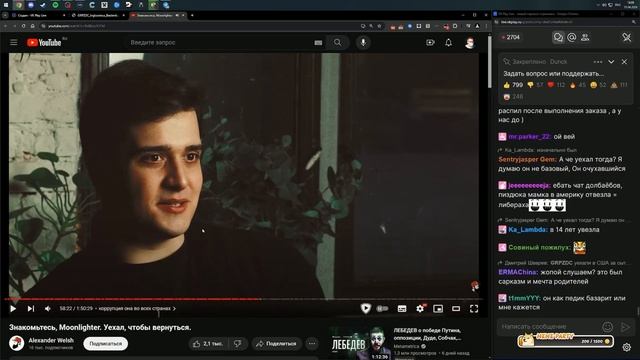
Task: Select the active YouTube browser tab
Action: 157,15
